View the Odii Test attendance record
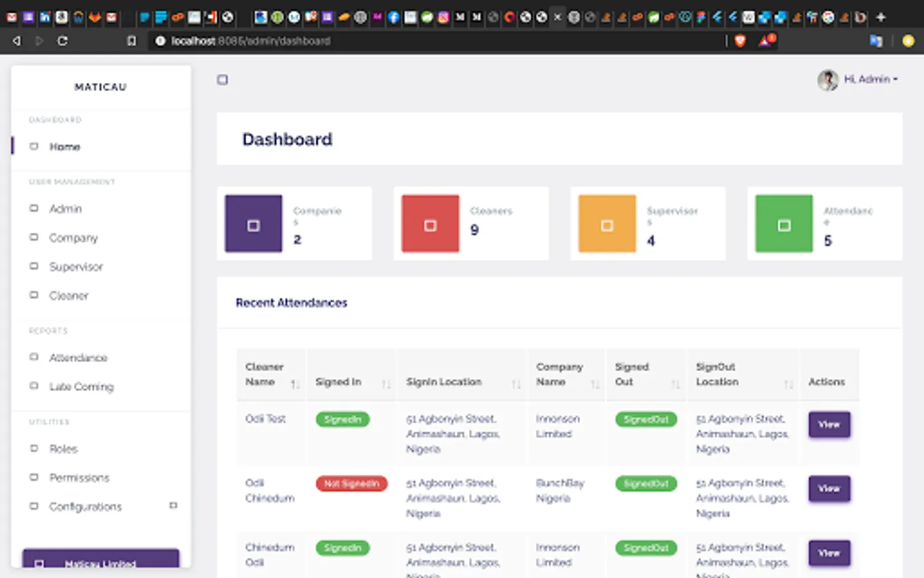924x578 pixels. 829,425
